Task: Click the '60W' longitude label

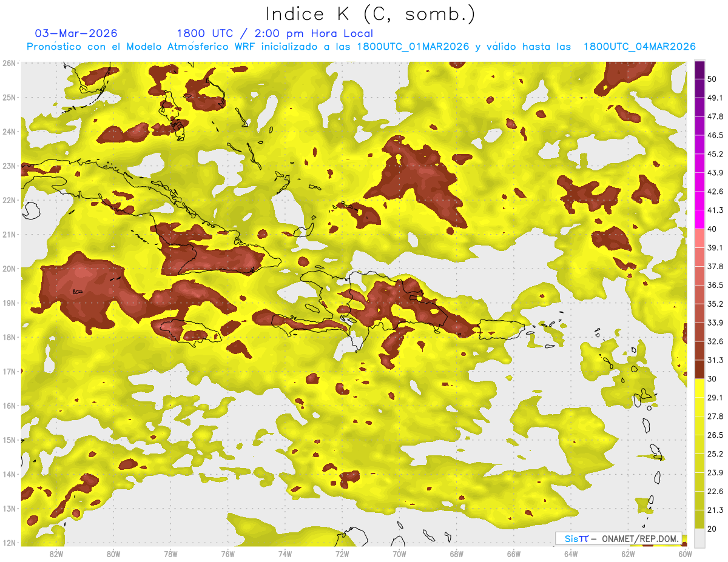Action: pyautogui.click(x=686, y=554)
